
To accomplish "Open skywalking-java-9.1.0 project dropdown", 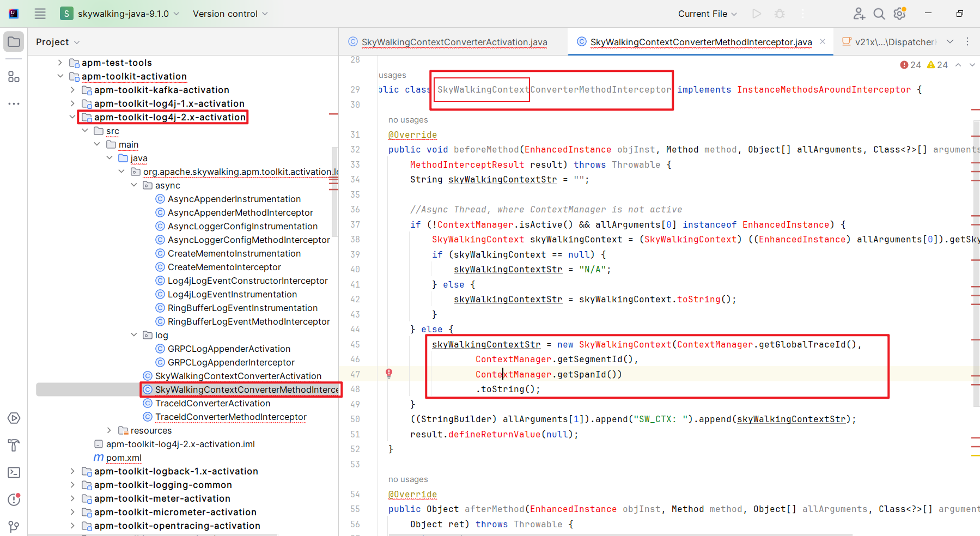I will coord(120,14).
